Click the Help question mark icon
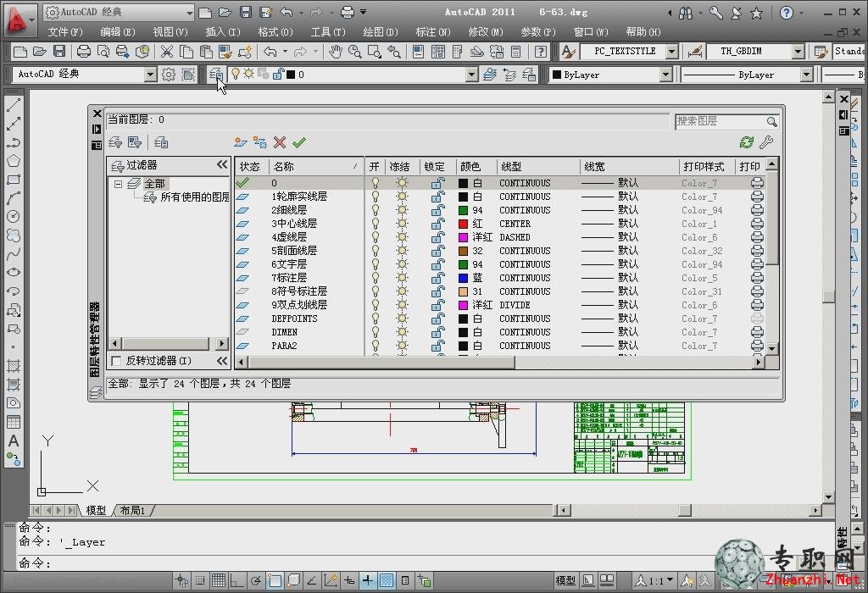The height and width of the screenshot is (593, 868). [x=540, y=52]
